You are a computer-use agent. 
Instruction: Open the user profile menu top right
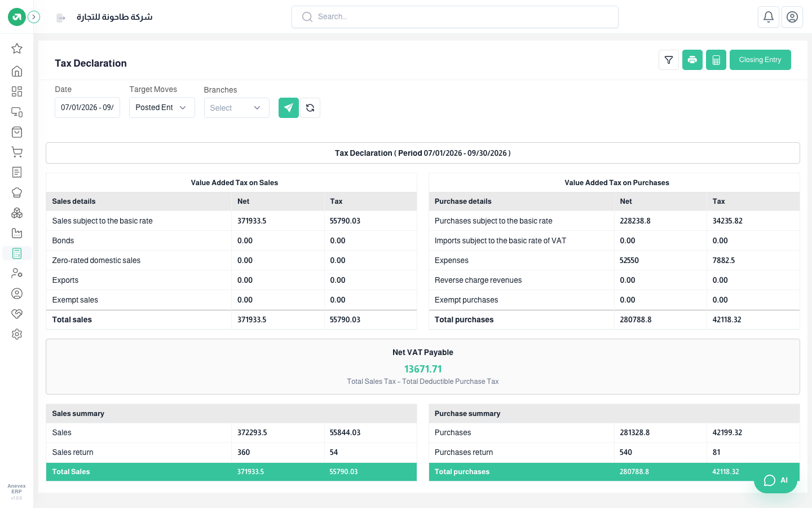tap(792, 17)
